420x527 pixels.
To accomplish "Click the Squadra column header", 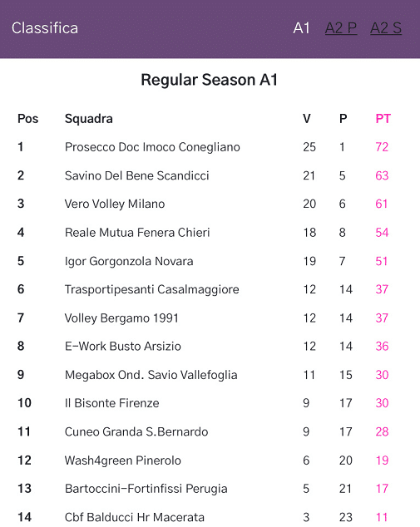I will click(89, 119).
